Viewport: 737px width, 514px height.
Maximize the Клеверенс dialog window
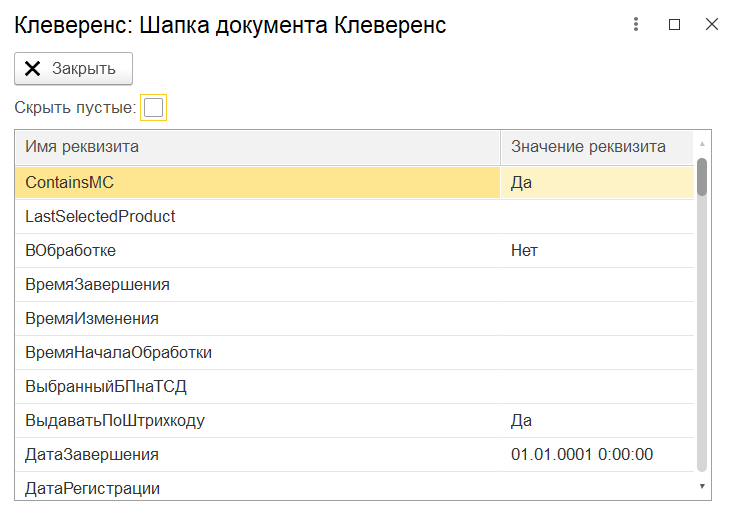(x=674, y=24)
